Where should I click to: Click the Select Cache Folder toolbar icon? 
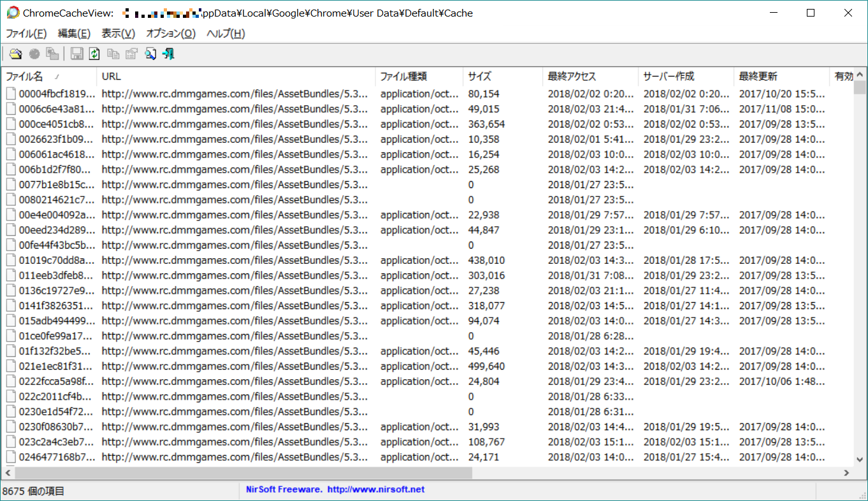pos(15,54)
